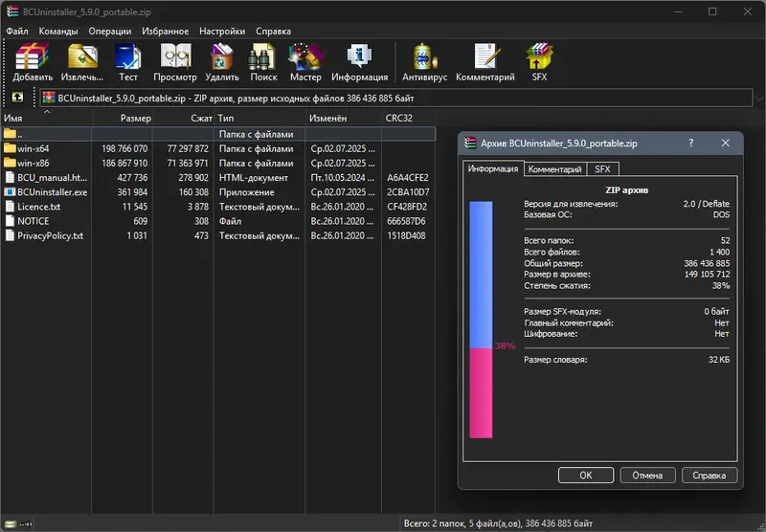Open the Операции menu

click(x=110, y=32)
